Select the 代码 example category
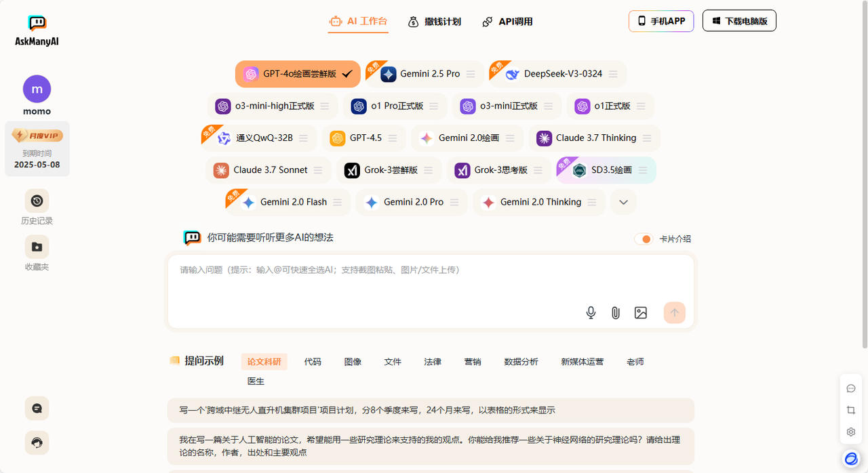The width and height of the screenshot is (868, 473). pyautogui.click(x=313, y=362)
